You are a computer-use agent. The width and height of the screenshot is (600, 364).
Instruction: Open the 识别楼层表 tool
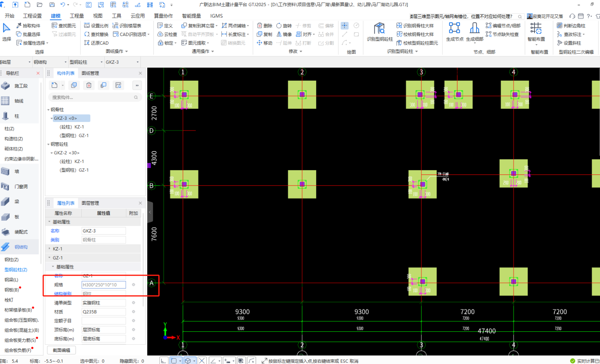[127, 26]
